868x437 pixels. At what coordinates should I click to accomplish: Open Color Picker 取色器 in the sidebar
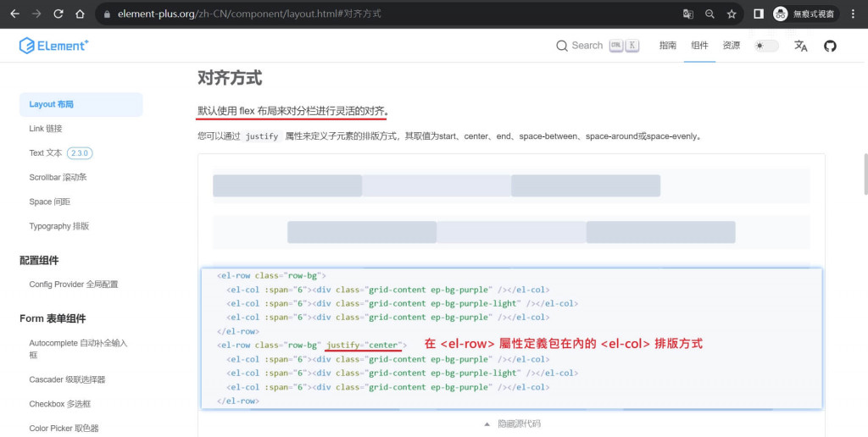(64, 429)
